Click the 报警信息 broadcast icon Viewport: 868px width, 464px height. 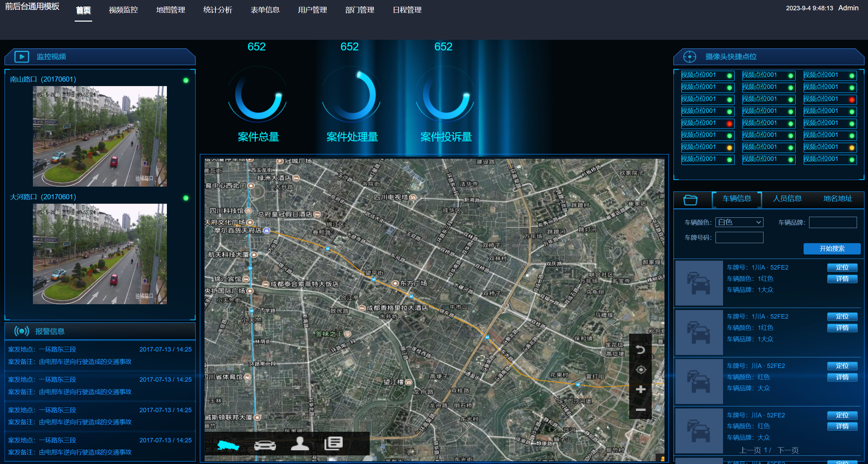pos(22,331)
